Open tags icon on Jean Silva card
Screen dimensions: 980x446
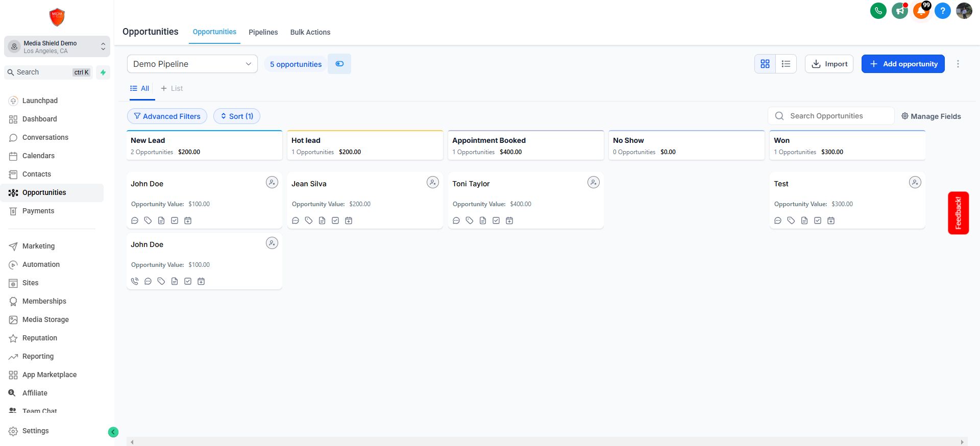tap(309, 220)
